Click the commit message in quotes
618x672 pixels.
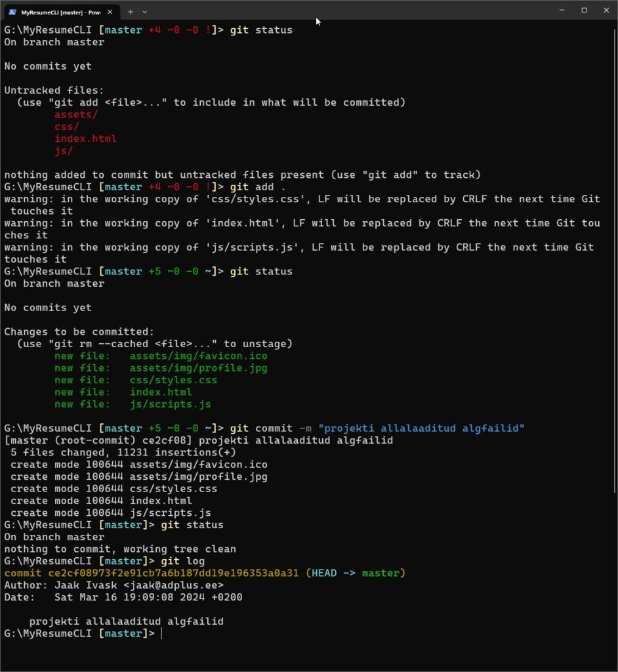pos(421,429)
